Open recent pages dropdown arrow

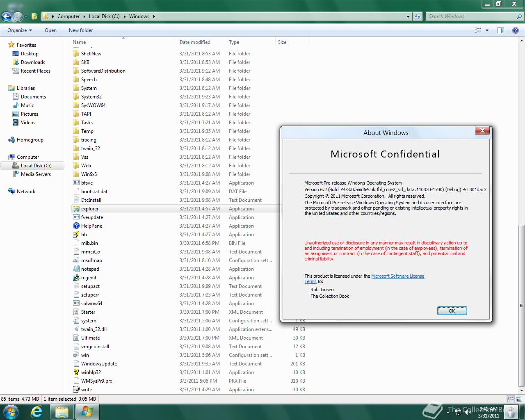[x=26, y=17]
